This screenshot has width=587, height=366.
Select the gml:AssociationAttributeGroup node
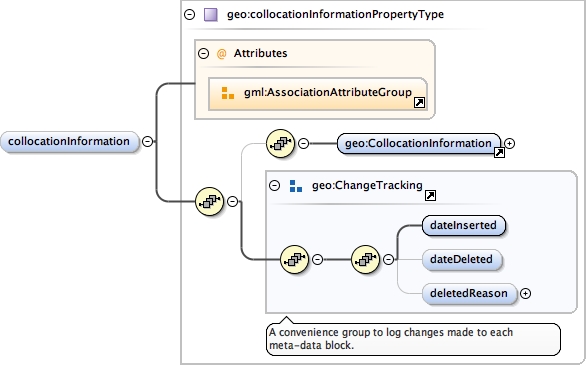pos(317,94)
